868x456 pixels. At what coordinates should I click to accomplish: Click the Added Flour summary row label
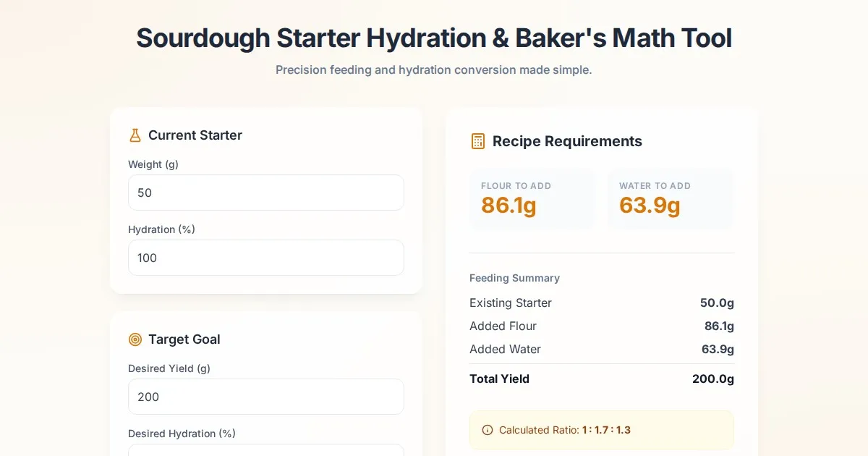coord(503,326)
